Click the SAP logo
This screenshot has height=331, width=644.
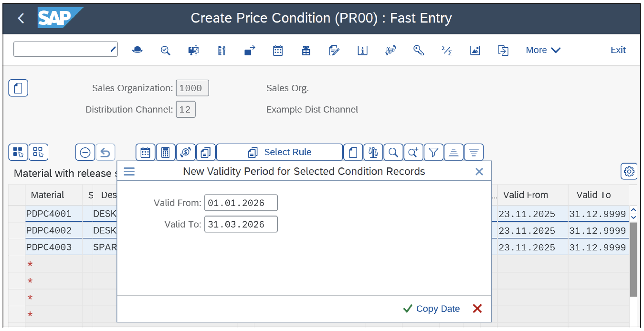56,18
